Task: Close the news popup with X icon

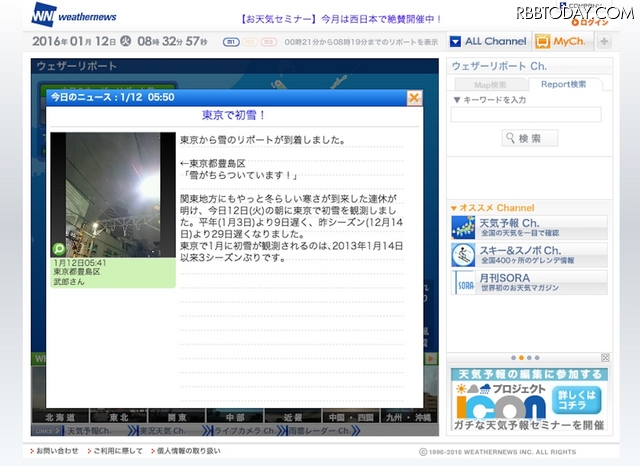Action: [x=414, y=98]
